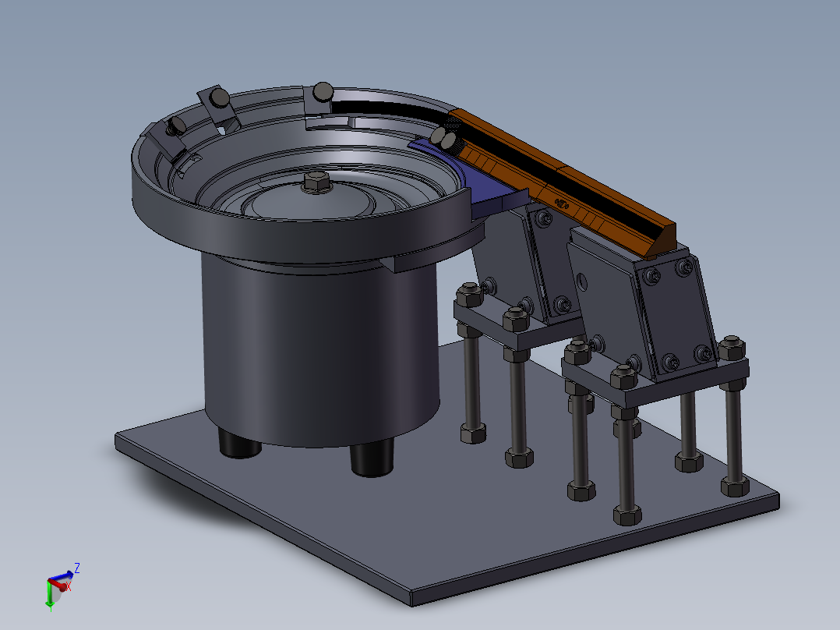
Task: Select the small emblem on the orange track side
Action: [561, 204]
